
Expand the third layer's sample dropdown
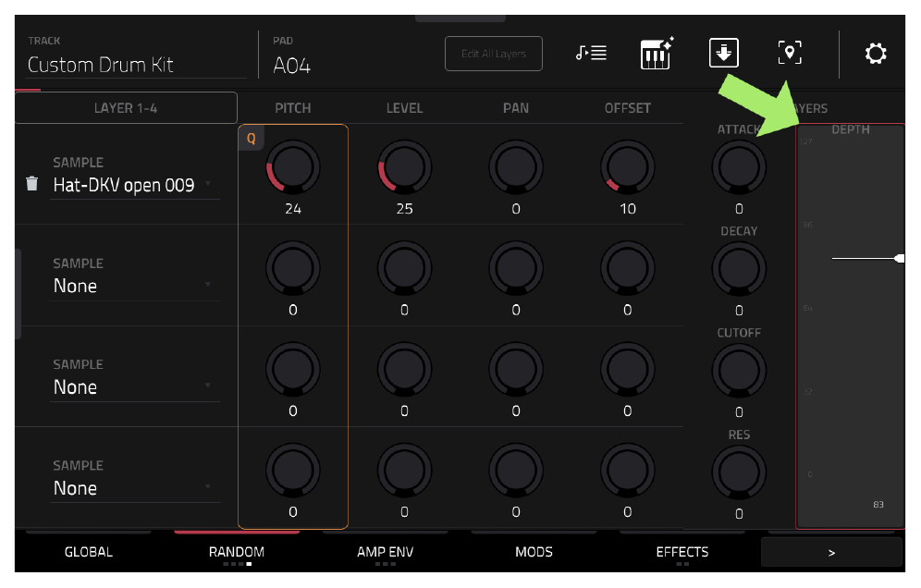[134, 387]
